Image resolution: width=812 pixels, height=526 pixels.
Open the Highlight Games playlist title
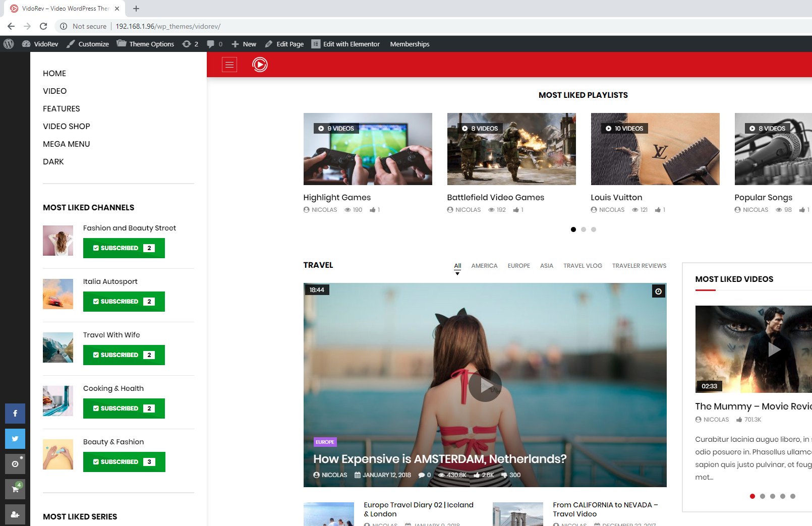click(337, 198)
